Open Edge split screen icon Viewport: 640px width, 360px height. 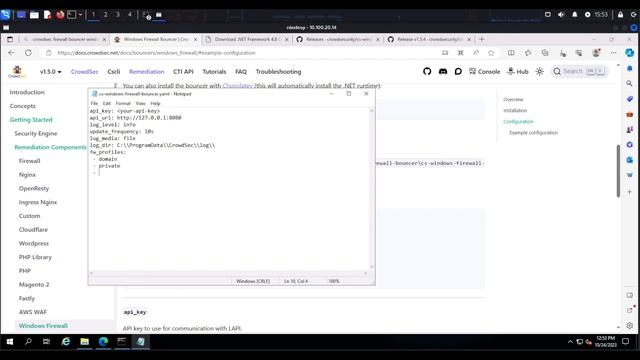[511, 53]
